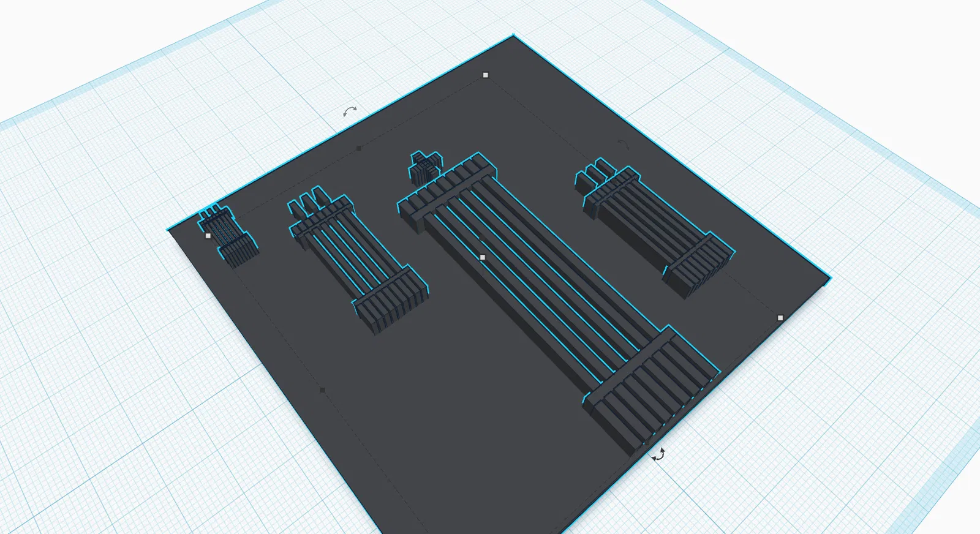Click the white square handle near the plate's right corner
Viewport: 980px width, 534px height.
point(780,318)
